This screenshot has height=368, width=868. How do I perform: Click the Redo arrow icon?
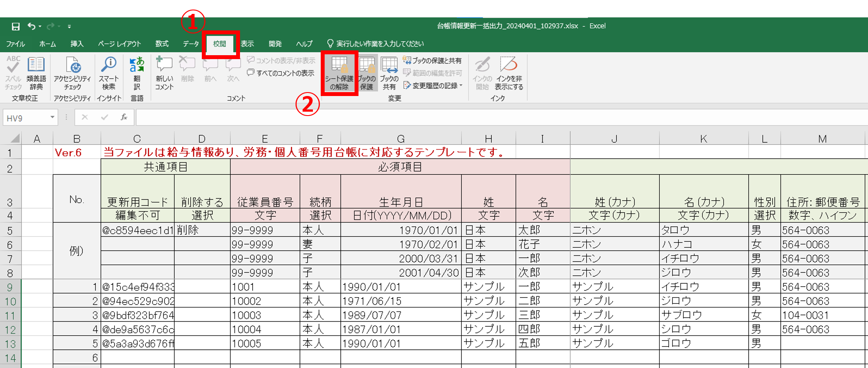pos(50,27)
